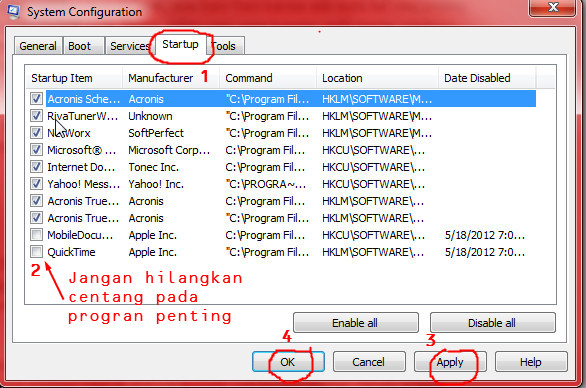
Task: Uncheck the Yahoo! Messenger startup item
Action: point(36,184)
